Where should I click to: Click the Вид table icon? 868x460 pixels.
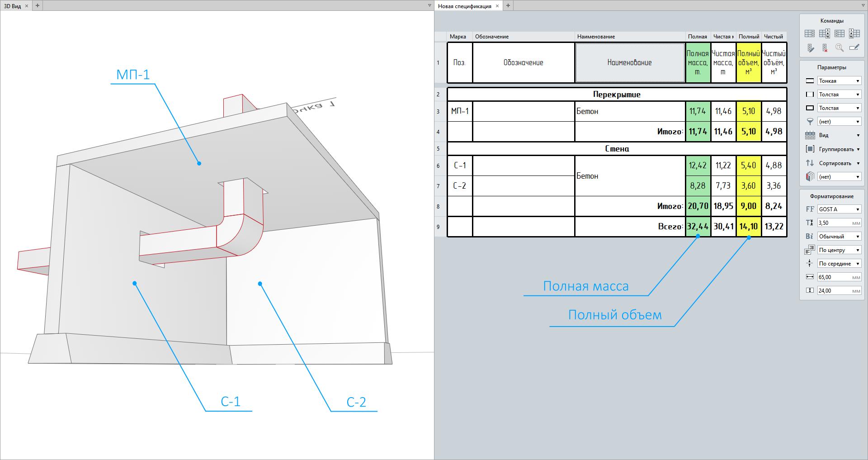pyautogui.click(x=810, y=135)
